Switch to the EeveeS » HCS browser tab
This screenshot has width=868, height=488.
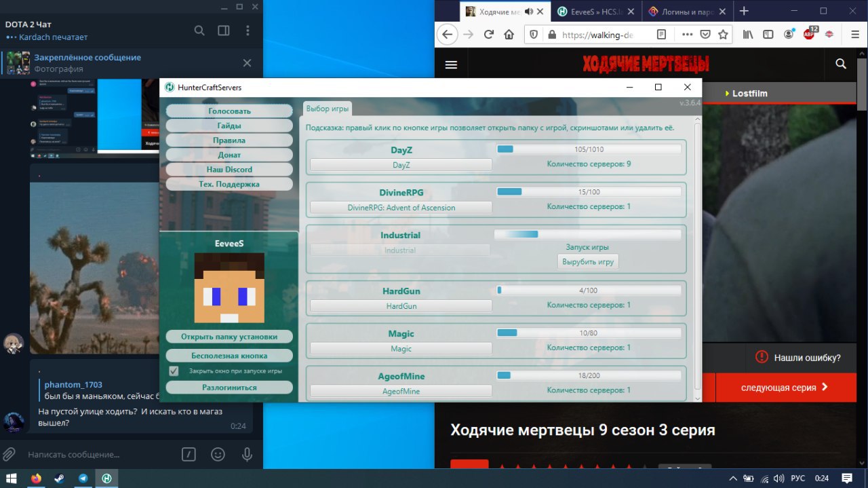[x=595, y=12]
